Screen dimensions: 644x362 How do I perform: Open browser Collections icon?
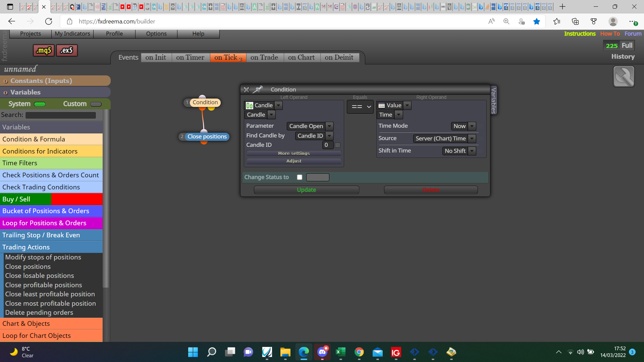[x=575, y=21]
